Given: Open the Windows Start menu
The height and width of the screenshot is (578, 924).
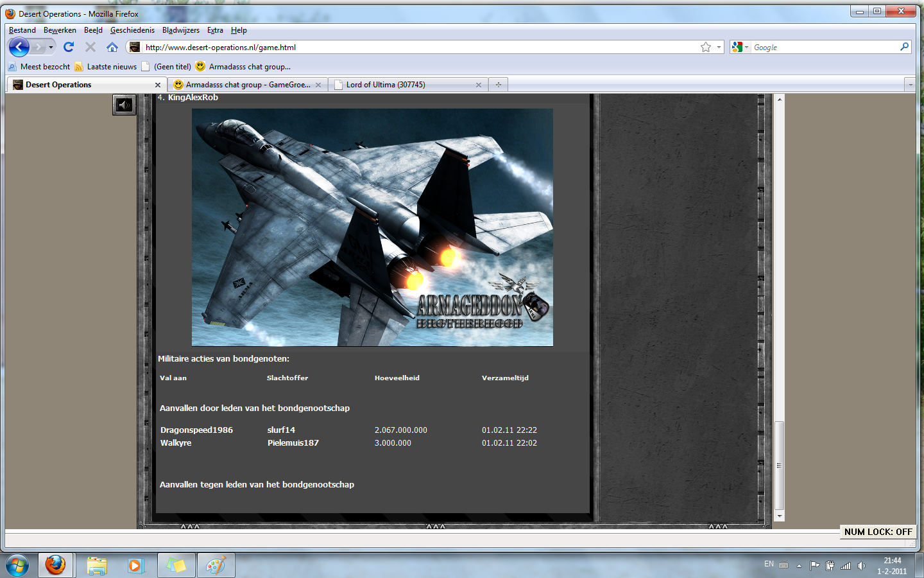Looking at the screenshot, I should pyautogui.click(x=17, y=566).
